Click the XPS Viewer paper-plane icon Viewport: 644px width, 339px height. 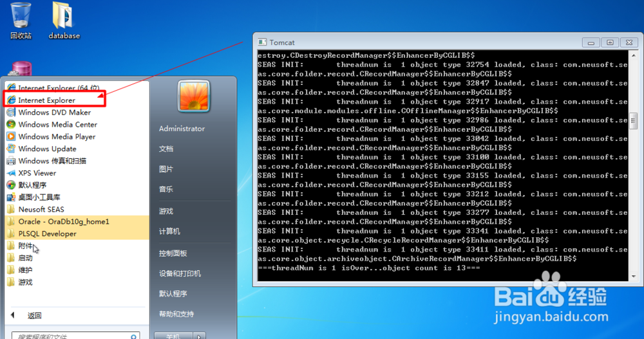point(12,173)
